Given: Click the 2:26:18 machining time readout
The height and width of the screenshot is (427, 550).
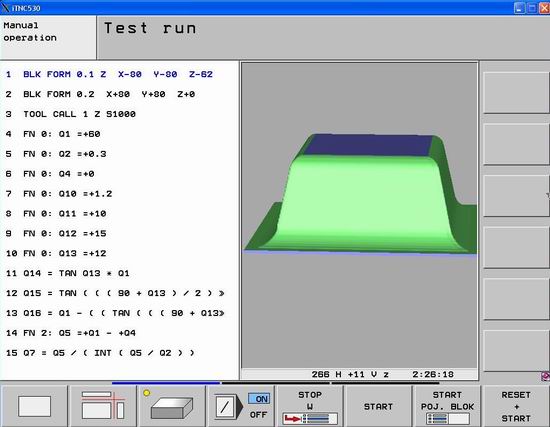Looking at the screenshot, I should point(433,374).
